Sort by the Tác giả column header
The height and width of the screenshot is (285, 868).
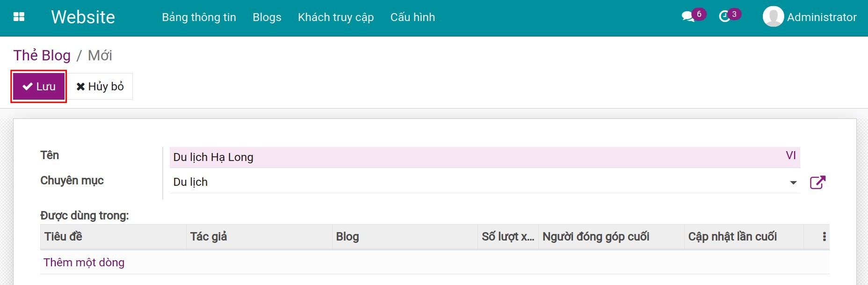tap(209, 237)
